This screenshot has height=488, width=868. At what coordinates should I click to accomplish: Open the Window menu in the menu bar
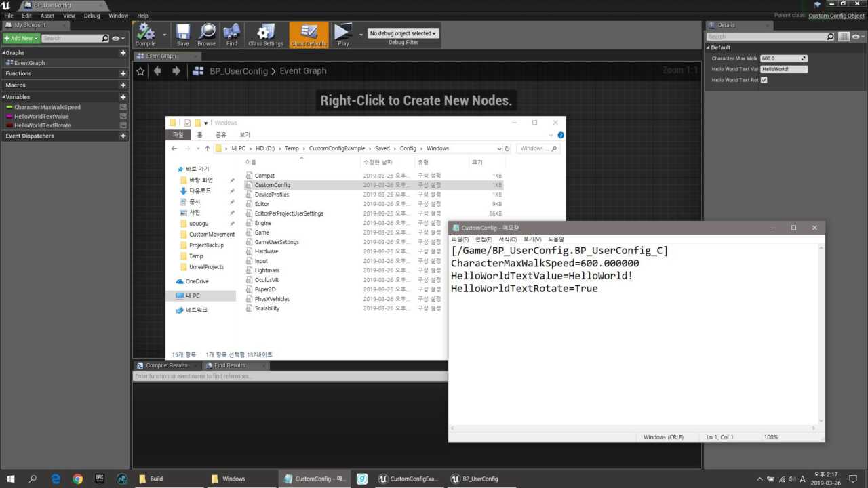coord(118,15)
